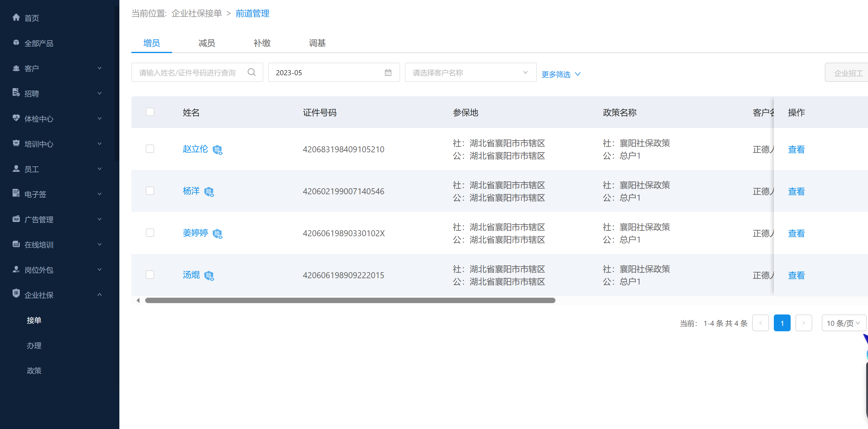Image resolution: width=868 pixels, height=429 pixels.
Task: Expand the 岗位外包 menu chevron
Action: (99, 269)
